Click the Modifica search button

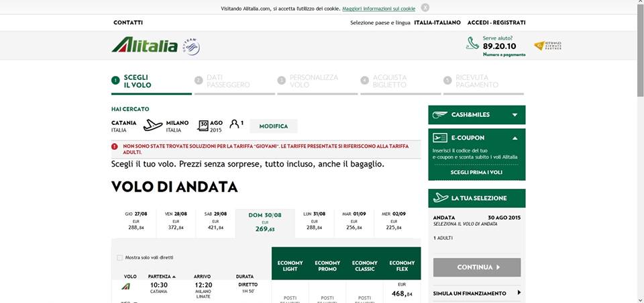[273, 126]
